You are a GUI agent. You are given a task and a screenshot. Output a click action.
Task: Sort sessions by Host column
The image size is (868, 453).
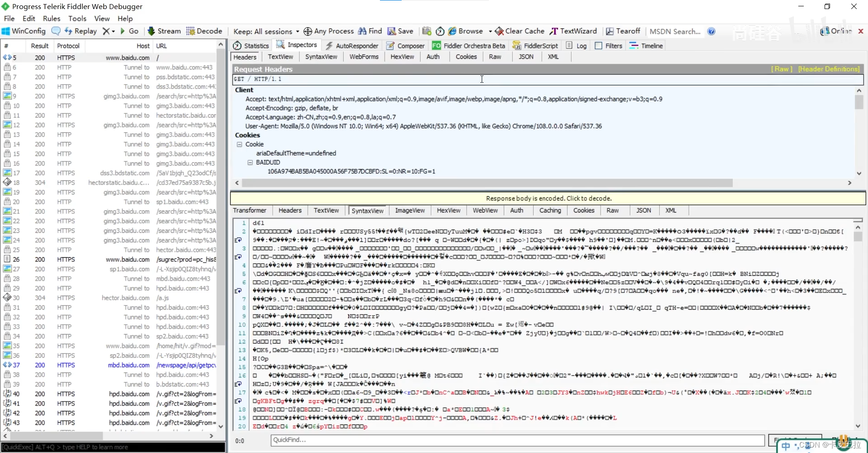119,46
